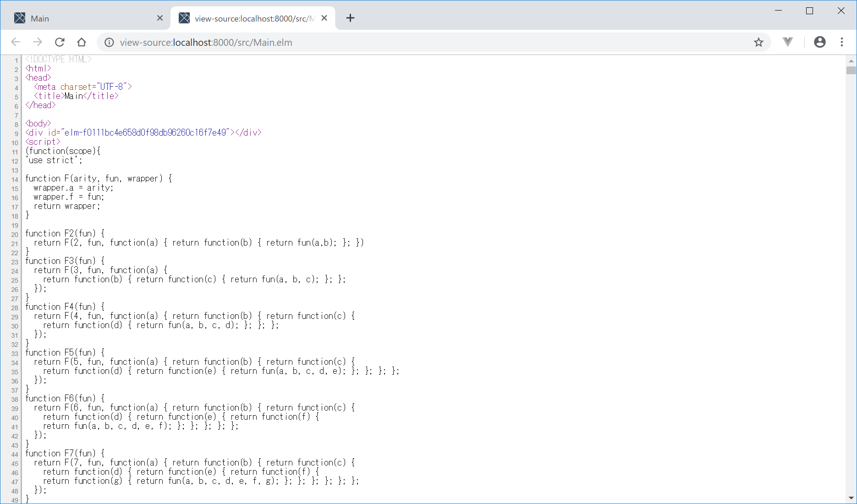Bookmark this page with the star icon
This screenshot has width=857, height=504.
point(758,43)
